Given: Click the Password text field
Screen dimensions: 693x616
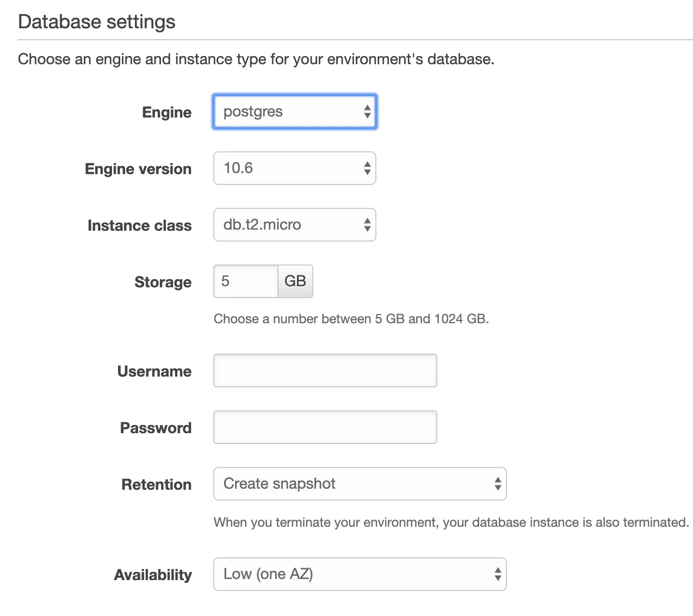Looking at the screenshot, I should tap(325, 427).
